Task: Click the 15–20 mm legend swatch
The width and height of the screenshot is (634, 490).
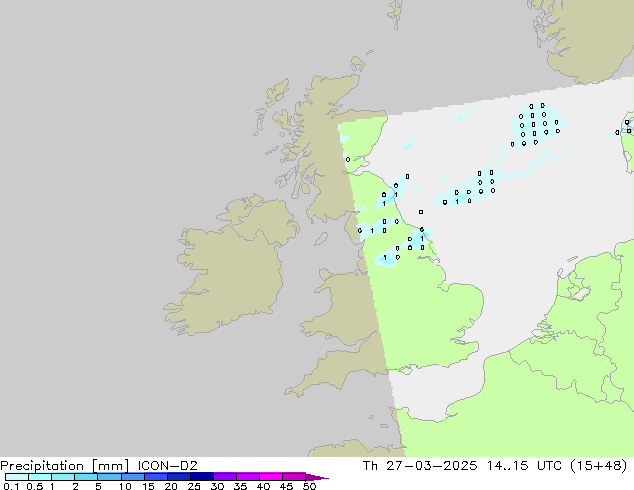Action: (x=155, y=477)
